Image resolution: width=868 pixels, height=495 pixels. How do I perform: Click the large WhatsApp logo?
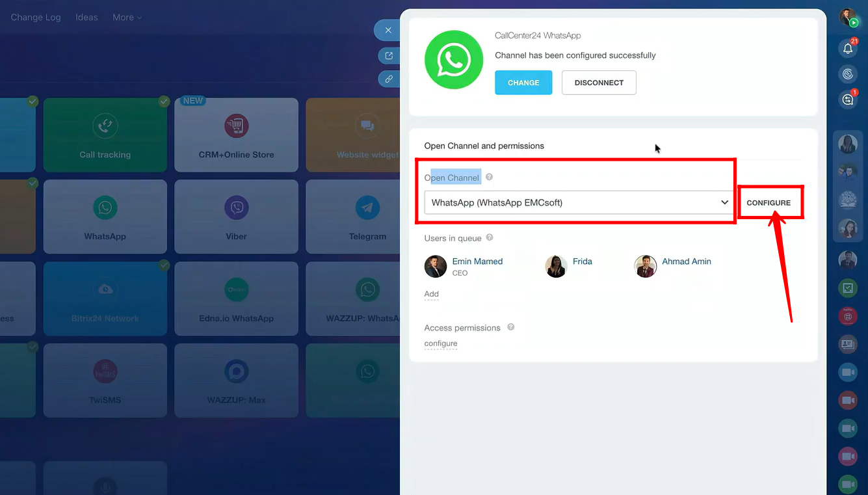pos(454,60)
